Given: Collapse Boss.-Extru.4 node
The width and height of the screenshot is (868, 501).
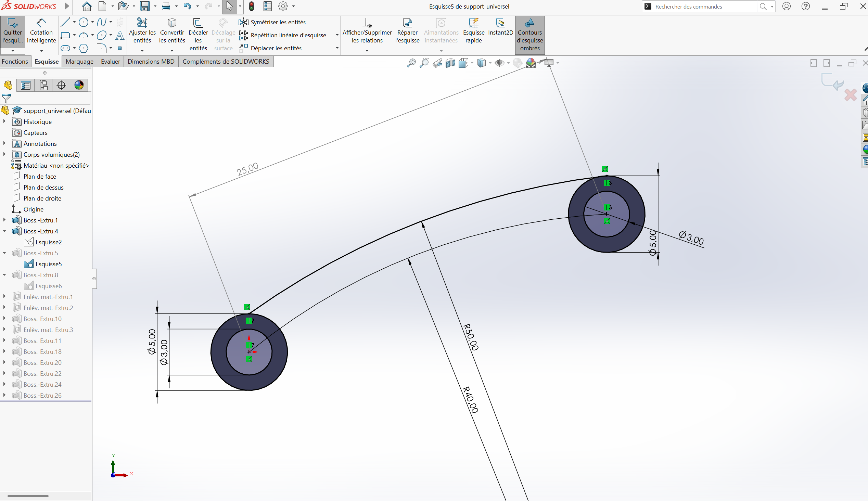Looking at the screenshot, I should [x=4, y=231].
